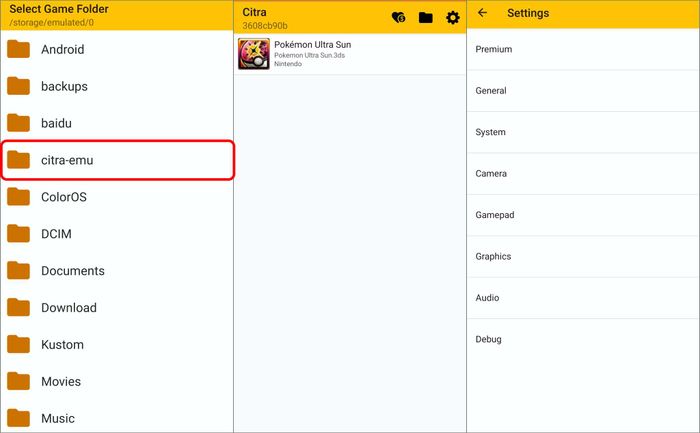
Task: Open the Android folder
Action: (x=62, y=49)
